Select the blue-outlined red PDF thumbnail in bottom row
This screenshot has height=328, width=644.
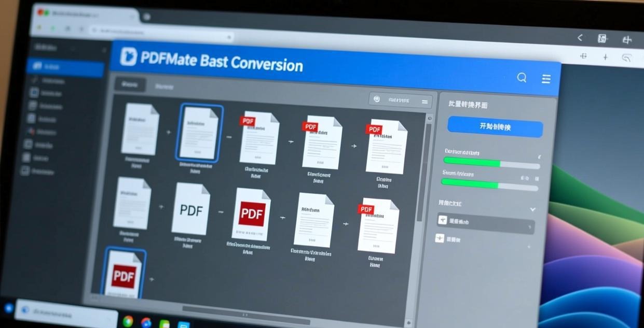(x=124, y=273)
